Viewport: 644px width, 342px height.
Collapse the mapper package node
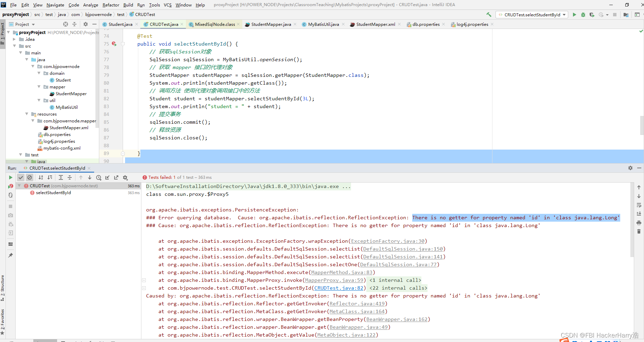(39, 87)
